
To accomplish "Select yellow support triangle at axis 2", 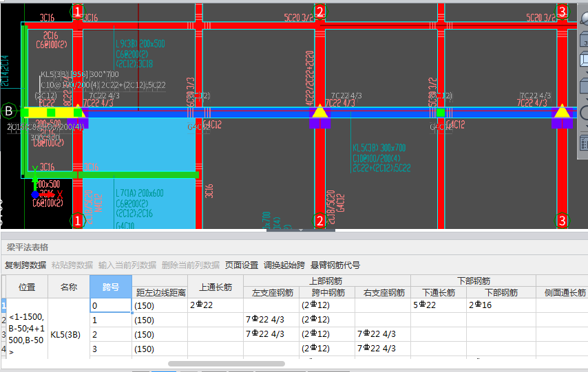I will coord(320,111).
